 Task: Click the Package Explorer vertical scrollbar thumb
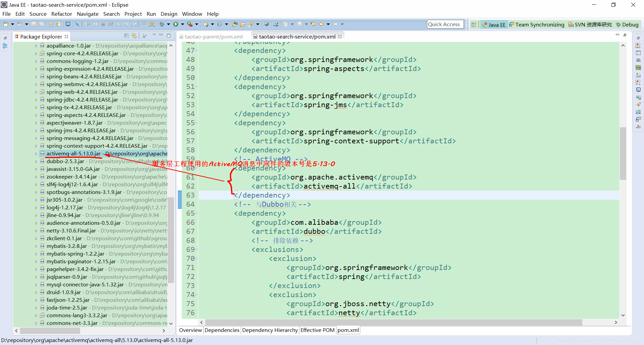pyautogui.click(x=171, y=240)
